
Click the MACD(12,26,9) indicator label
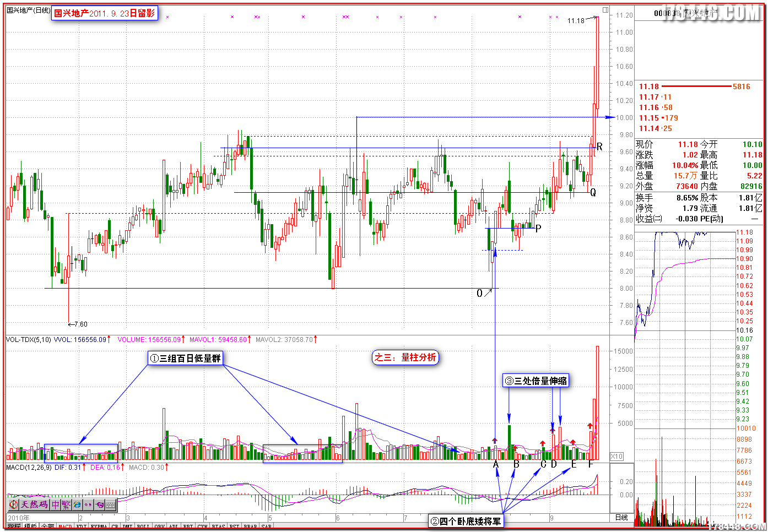pyautogui.click(x=29, y=468)
